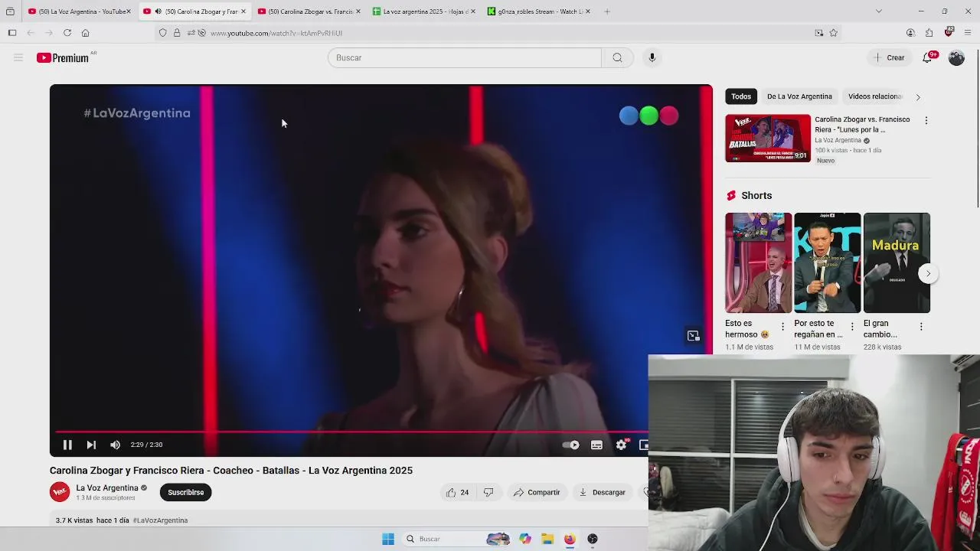This screenshot has height=551, width=980.
Task: Bookmark this page star icon
Action: coord(833,33)
